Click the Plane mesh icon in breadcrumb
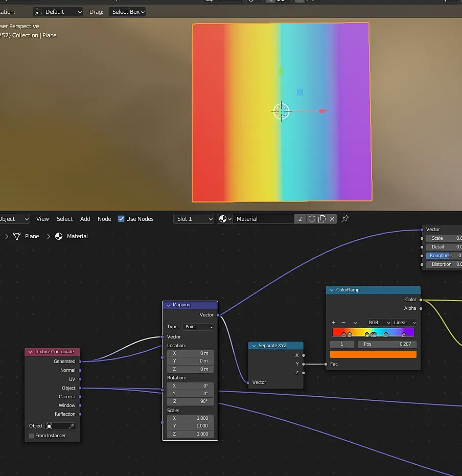The width and height of the screenshot is (462, 476). 17,236
